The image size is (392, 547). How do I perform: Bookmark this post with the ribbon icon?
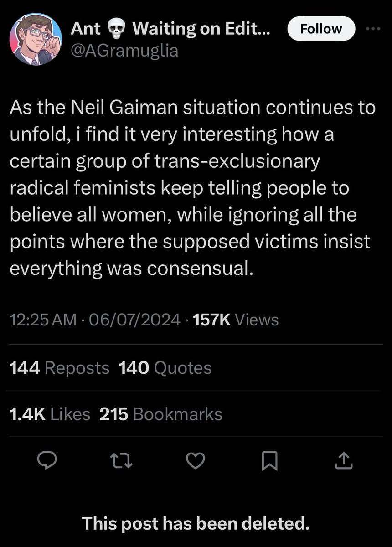click(270, 462)
